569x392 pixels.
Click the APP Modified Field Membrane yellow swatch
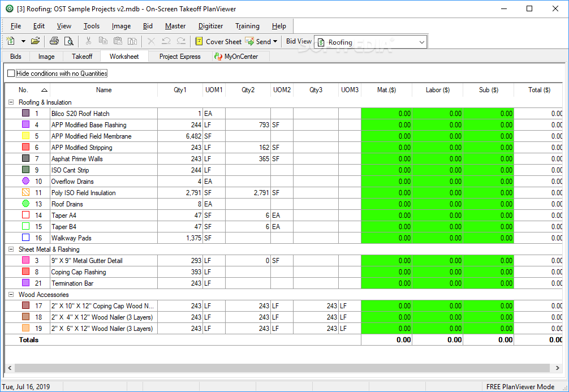point(26,136)
